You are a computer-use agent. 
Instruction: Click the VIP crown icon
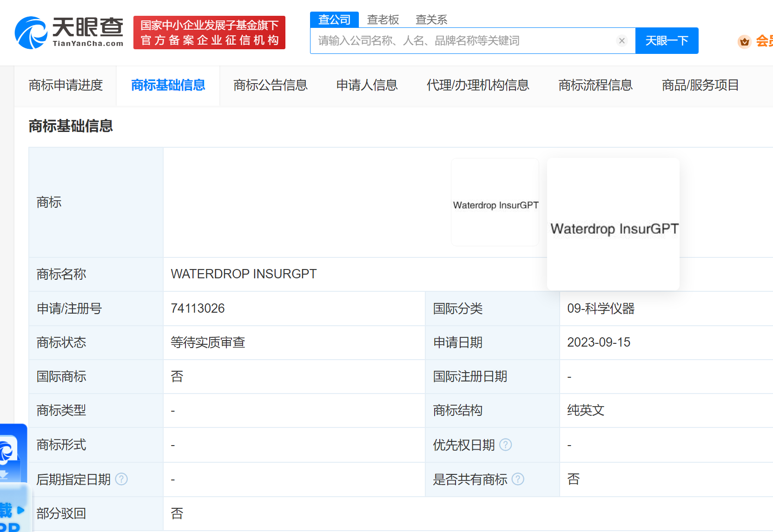pos(744,41)
